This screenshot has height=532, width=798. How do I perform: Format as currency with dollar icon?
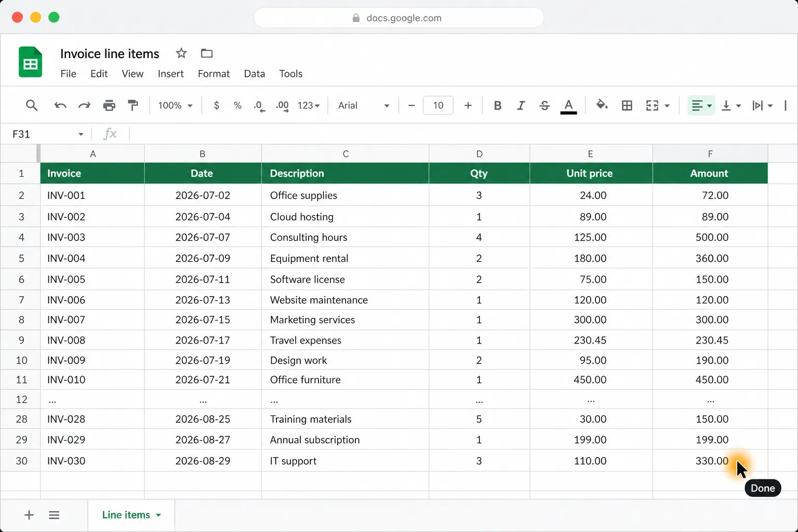click(x=217, y=105)
